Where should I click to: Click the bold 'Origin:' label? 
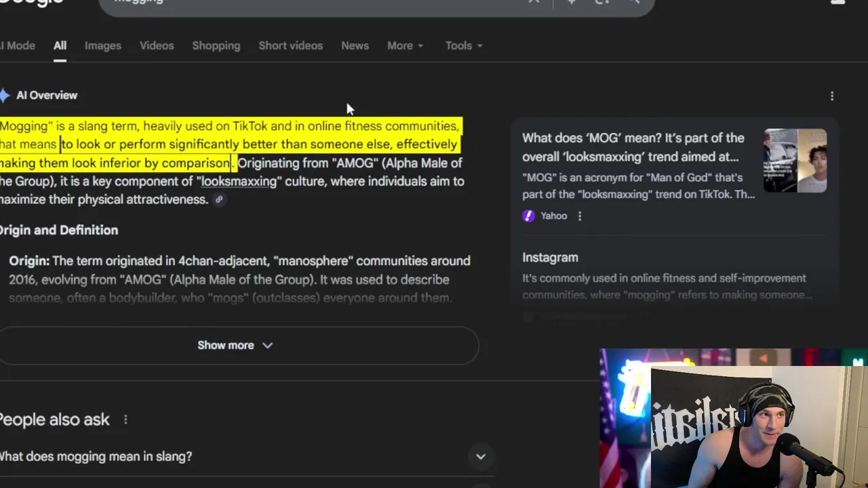(29, 261)
